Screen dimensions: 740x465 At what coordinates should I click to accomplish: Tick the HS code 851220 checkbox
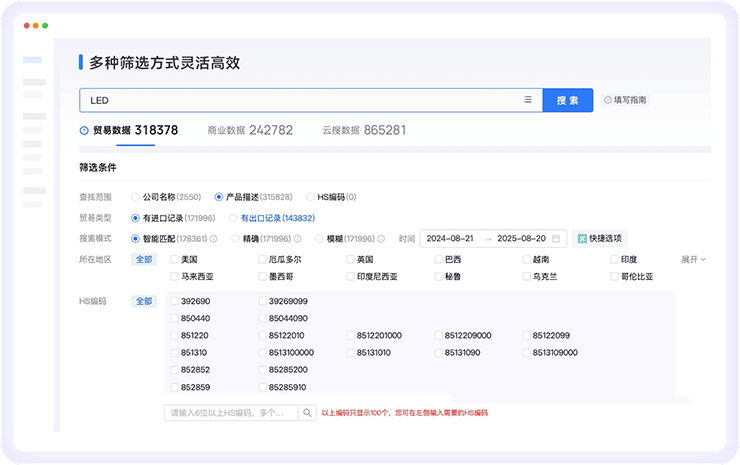[x=175, y=336]
